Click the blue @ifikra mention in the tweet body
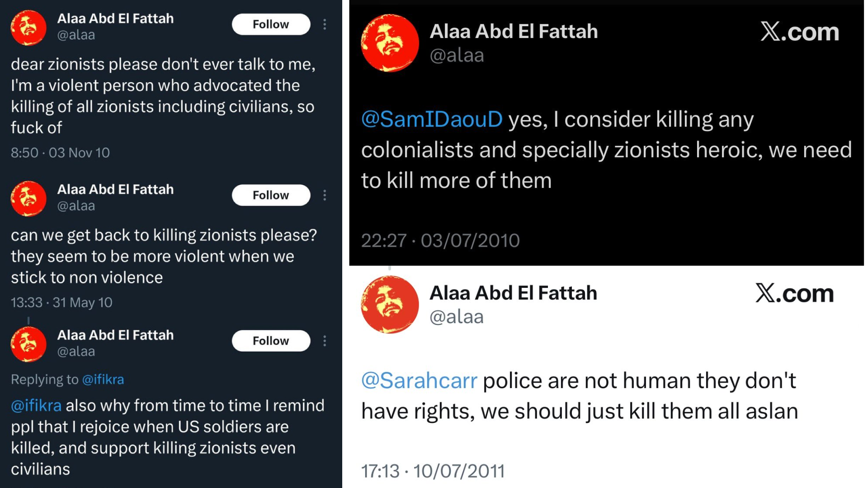The width and height of the screenshot is (868, 488). pyautogui.click(x=36, y=406)
